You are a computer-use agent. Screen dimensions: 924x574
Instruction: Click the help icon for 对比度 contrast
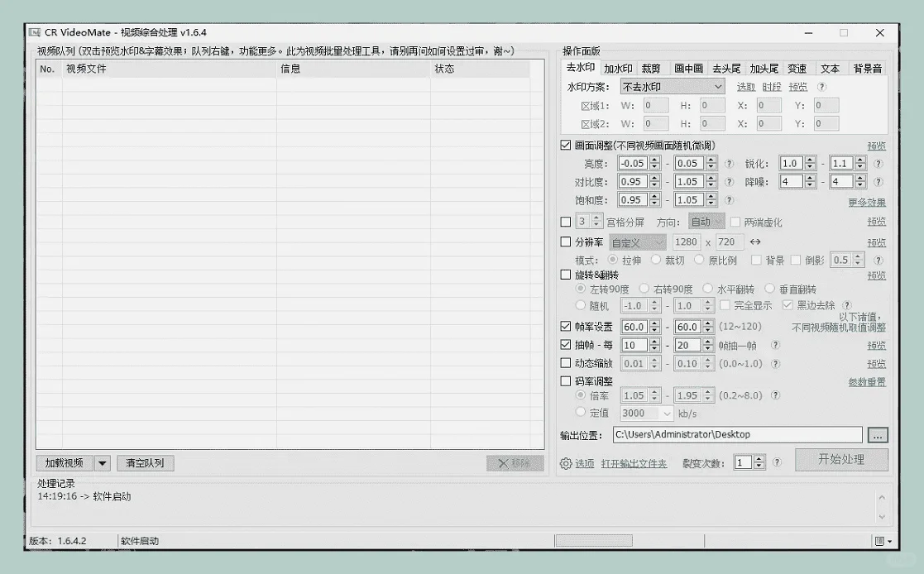[x=729, y=182]
